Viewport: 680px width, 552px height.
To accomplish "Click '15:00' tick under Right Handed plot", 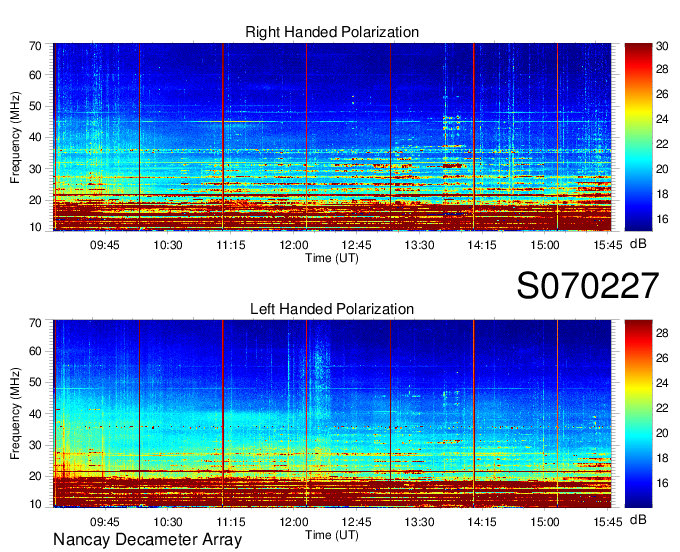I will coord(545,245).
